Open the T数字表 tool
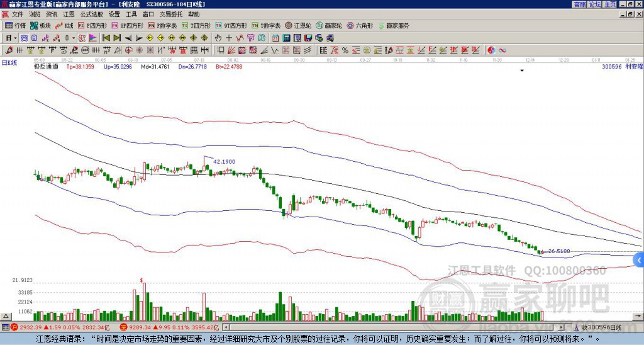Screen dimensions: 644x345 coord(266,25)
